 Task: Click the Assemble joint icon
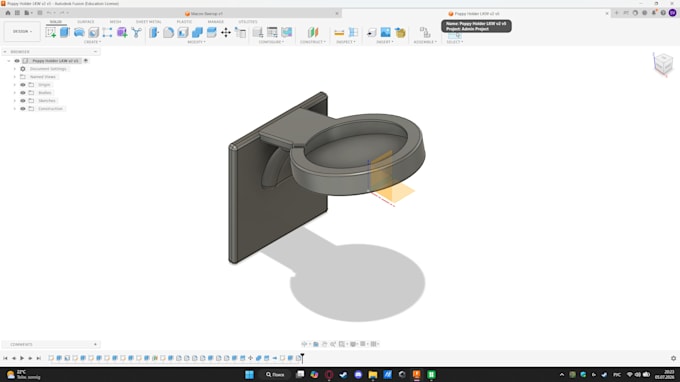click(425, 32)
